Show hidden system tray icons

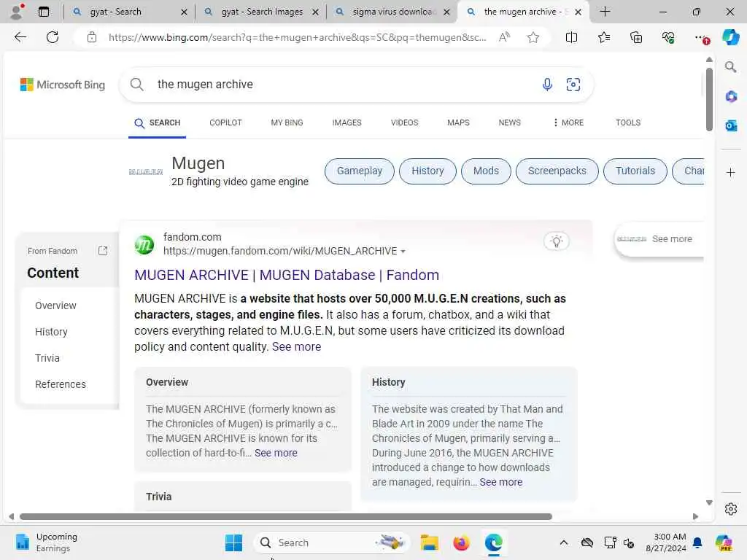pos(564,542)
